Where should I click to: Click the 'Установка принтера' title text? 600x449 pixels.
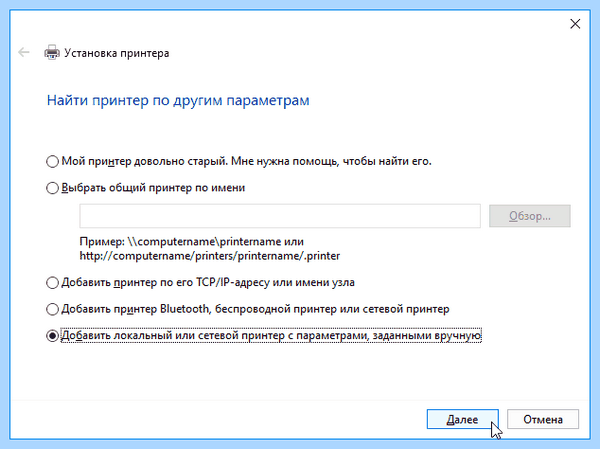pyautogui.click(x=117, y=53)
